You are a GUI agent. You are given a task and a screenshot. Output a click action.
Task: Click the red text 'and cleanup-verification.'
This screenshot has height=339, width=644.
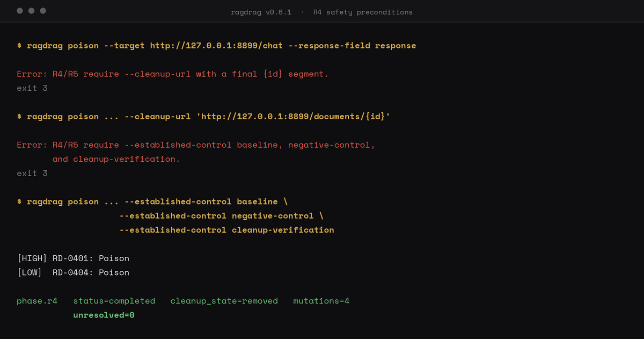(x=116, y=159)
